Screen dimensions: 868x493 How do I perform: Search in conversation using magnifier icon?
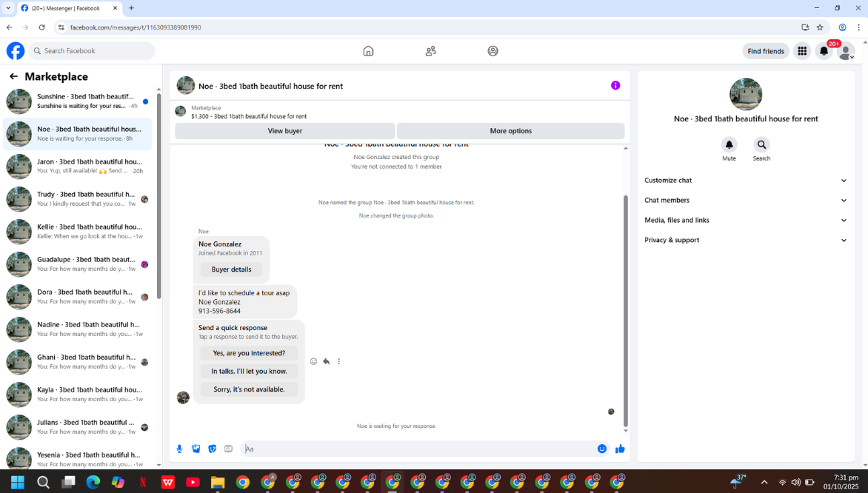(x=761, y=144)
